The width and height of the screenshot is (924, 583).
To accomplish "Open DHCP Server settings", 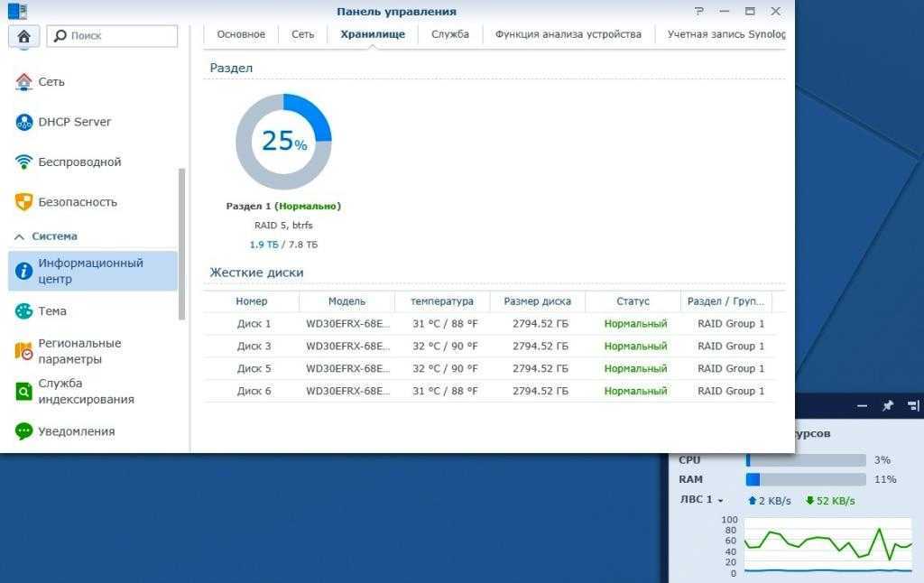I will coord(24,122).
